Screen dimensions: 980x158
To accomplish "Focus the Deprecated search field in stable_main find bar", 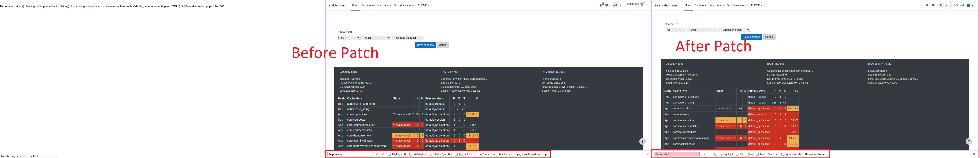I will 350,154.
